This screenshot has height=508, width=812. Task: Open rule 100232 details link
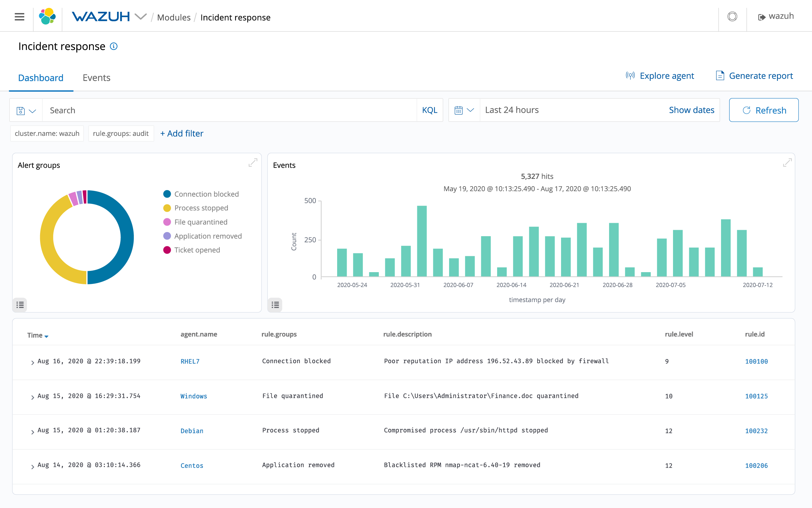[756, 431]
